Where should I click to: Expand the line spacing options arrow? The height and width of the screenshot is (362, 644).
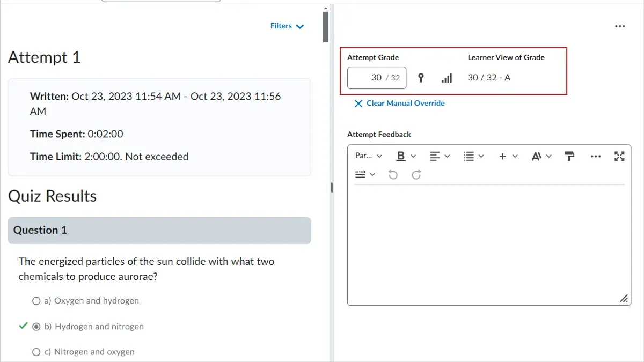pos(372,175)
